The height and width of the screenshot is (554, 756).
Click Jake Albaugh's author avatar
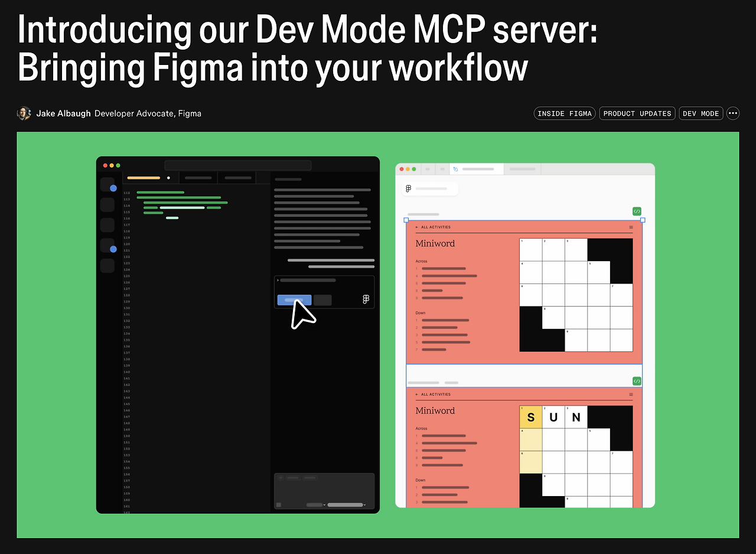point(24,113)
